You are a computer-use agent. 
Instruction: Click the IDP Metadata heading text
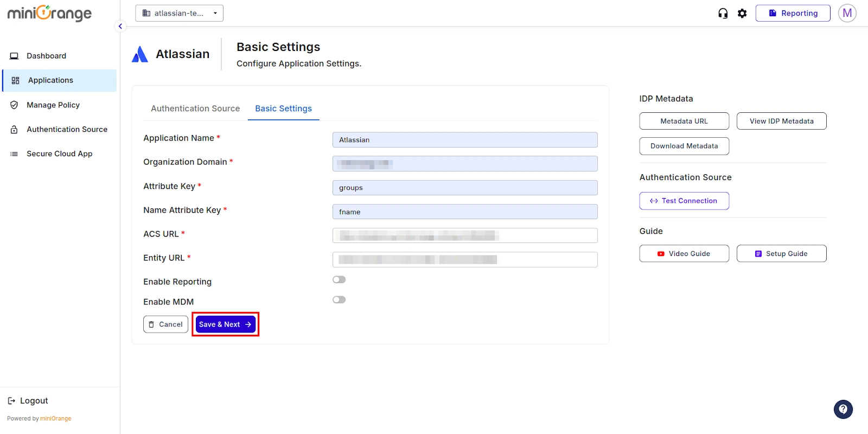tap(666, 99)
